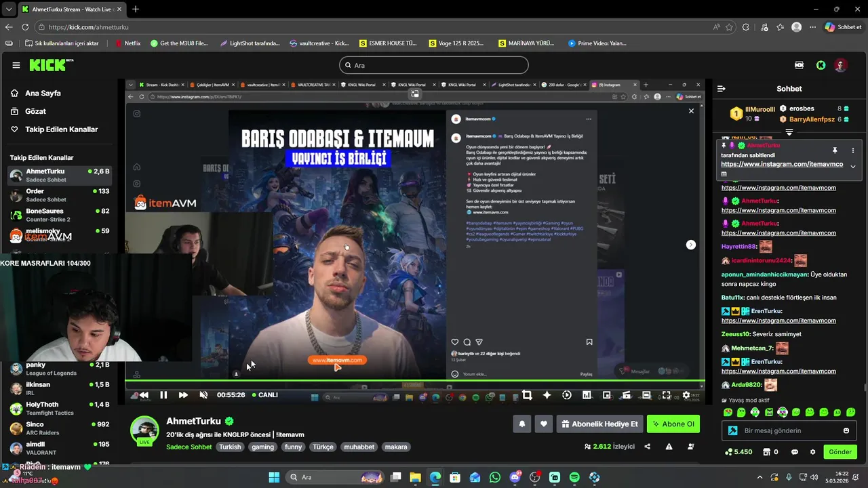The width and height of the screenshot is (868, 488).
Task: Toggle the notification bell for AhmetTurku
Action: coord(522,424)
